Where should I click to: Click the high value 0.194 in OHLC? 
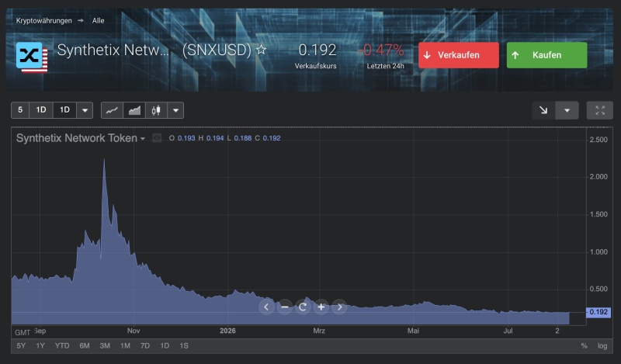(215, 138)
